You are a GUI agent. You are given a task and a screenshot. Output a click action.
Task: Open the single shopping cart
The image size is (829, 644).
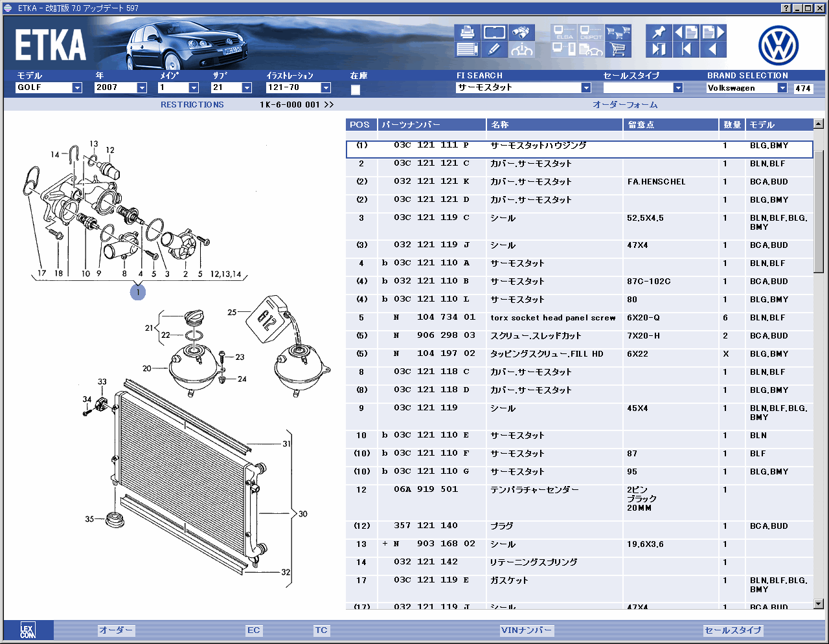click(x=618, y=49)
